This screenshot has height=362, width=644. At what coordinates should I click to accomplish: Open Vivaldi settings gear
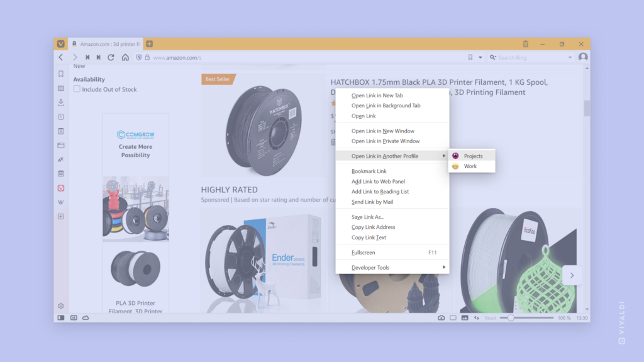click(x=61, y=306)
